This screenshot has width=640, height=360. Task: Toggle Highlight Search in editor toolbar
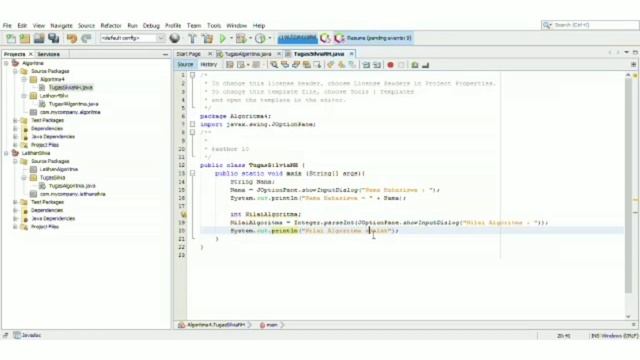click(306, 65)
